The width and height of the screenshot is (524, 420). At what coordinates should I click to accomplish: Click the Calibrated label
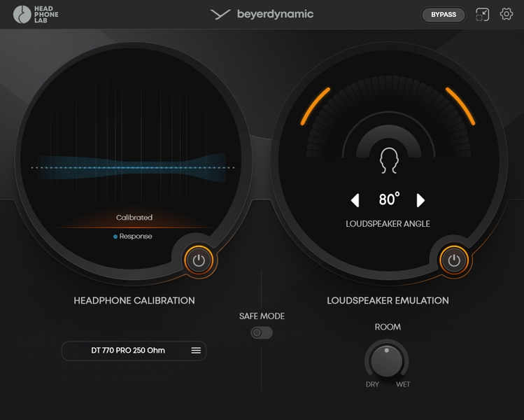click(x=134, y=218)
